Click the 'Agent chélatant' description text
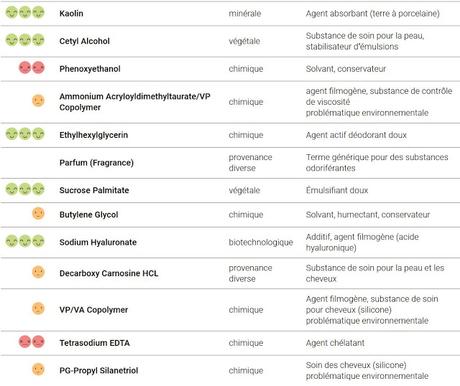The height and width of the screenshot is (386, 460). (x=335, y=343)
